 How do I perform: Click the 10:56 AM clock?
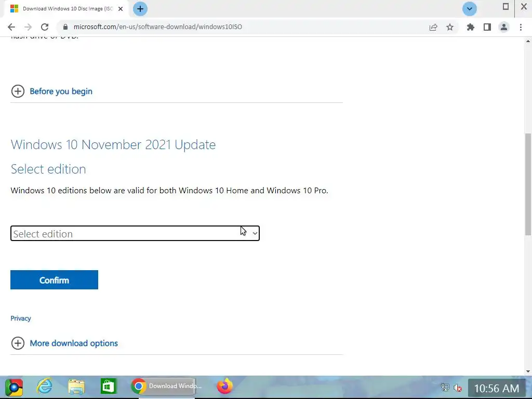[x=496, y=388]
